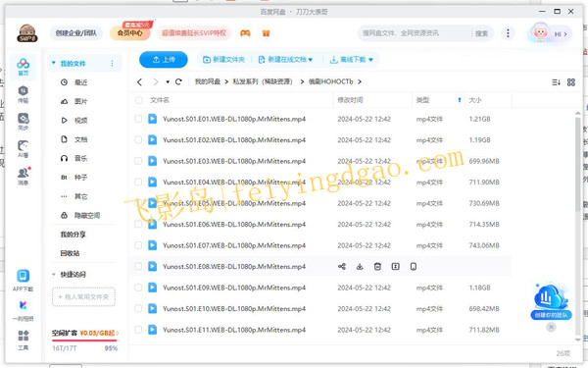Click the rename icon on E08 row
The image size is (588, 368).
(x=395, y=267)
